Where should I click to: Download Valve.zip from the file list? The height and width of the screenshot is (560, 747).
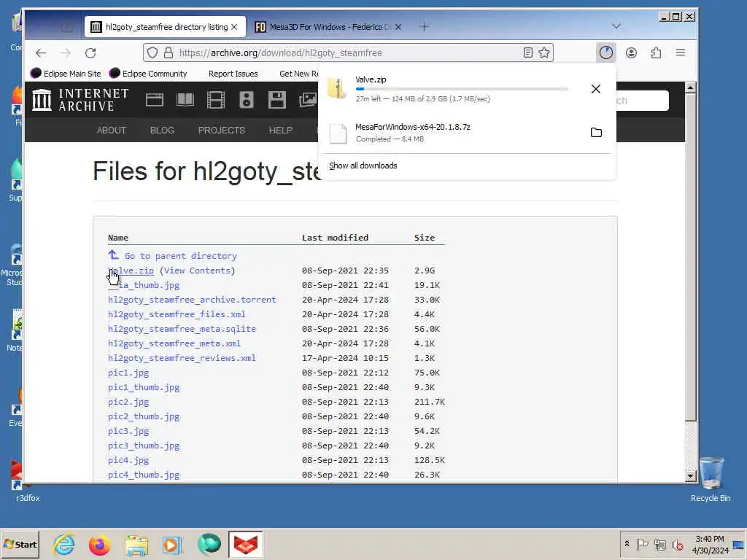131,271
